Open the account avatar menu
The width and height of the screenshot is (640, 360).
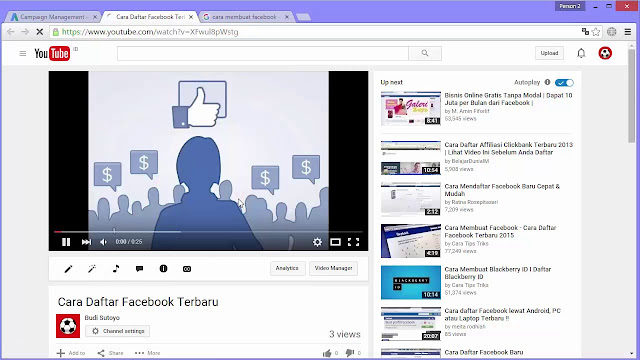[x=605, y=53]
